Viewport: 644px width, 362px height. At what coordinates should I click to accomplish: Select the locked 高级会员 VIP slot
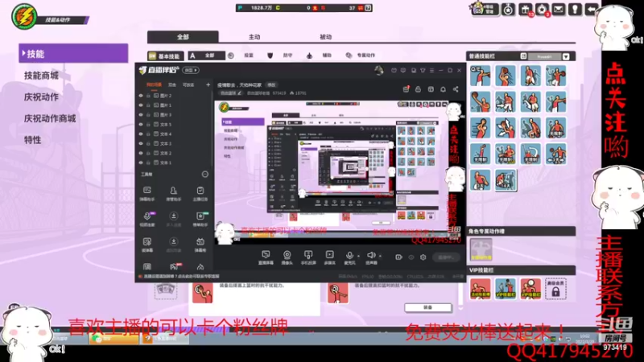(x=555, y=289)
